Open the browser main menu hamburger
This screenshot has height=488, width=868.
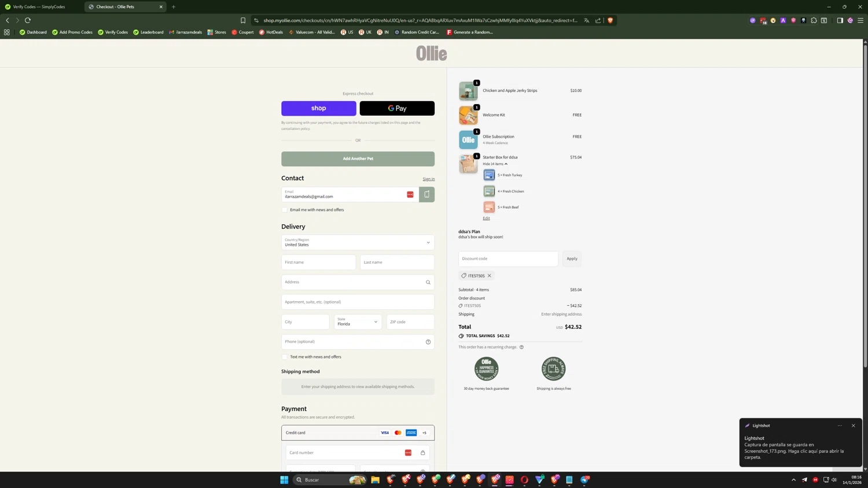point(860,20)
